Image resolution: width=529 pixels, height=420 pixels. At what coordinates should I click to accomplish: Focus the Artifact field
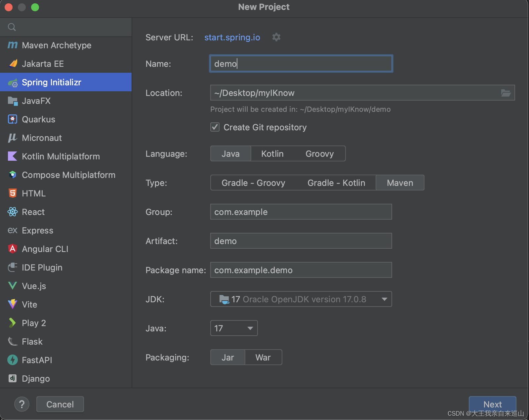[301, 241]
